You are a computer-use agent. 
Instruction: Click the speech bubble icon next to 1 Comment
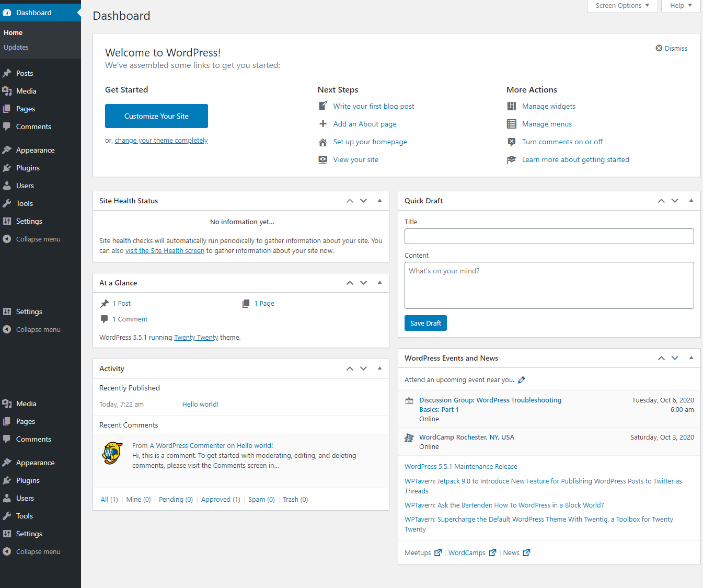105,319
